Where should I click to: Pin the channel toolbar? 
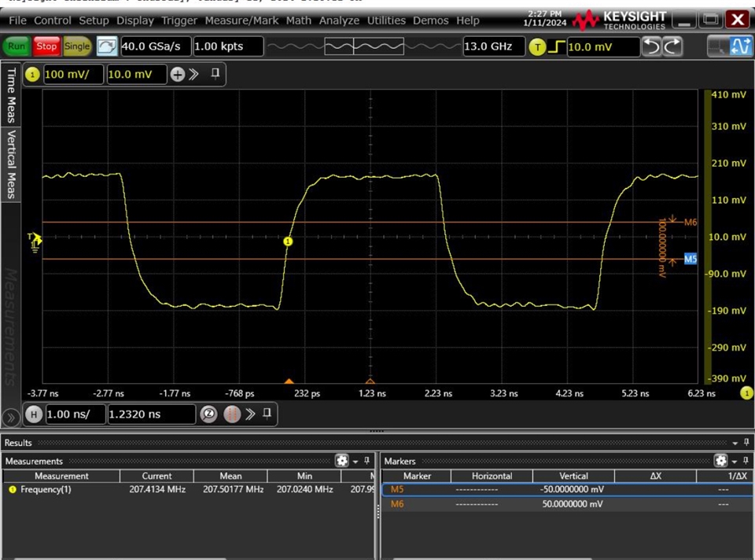pos(215,73)
